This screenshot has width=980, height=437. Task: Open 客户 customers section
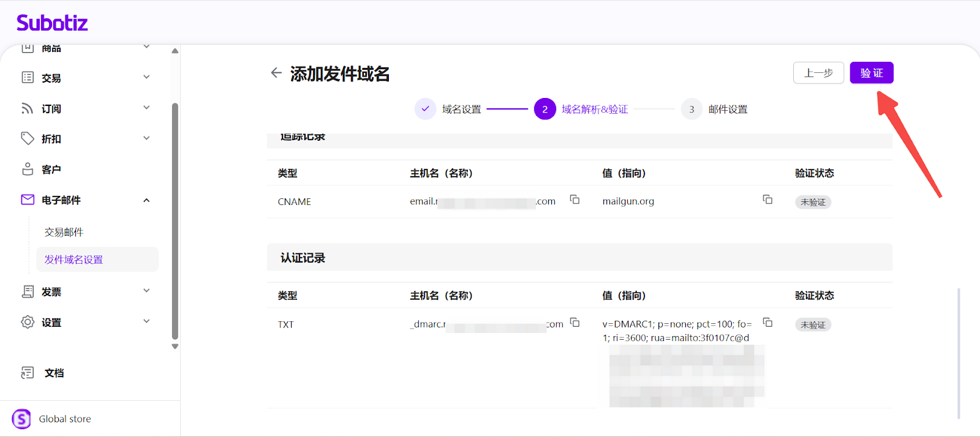(x=51, y=170)
